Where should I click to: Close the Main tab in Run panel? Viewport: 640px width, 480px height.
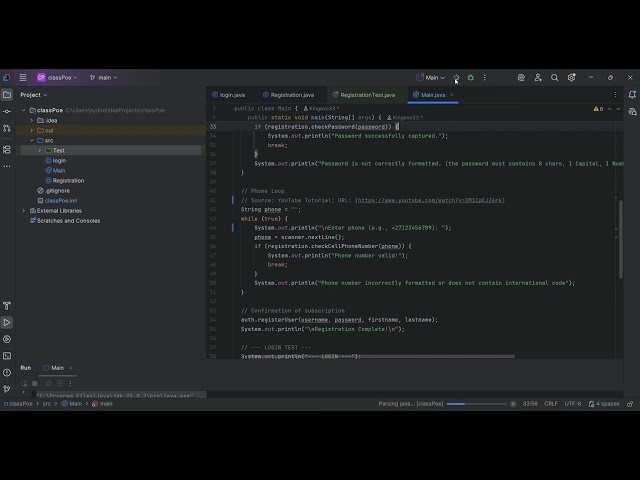[70, 368]
